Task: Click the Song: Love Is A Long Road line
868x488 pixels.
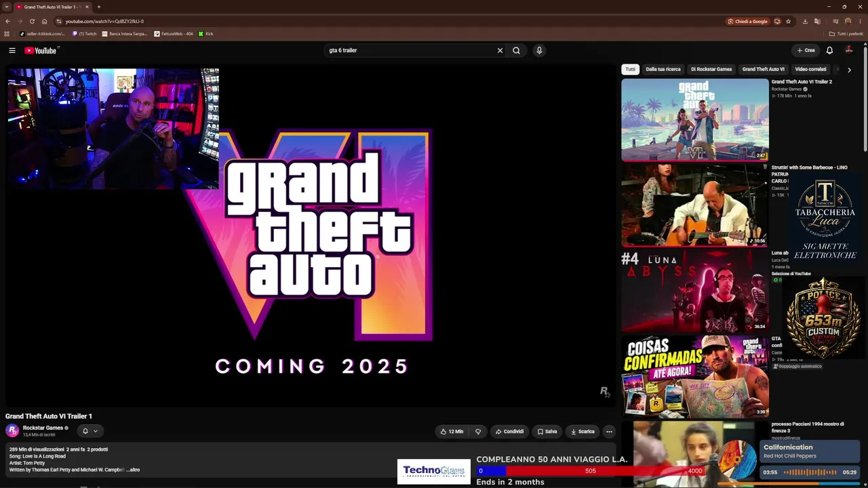Action: click(37, 456)
